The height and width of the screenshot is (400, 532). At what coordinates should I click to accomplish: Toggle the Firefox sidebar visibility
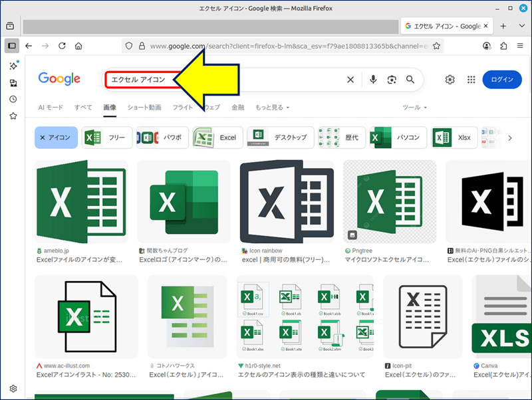coord(12,46)
